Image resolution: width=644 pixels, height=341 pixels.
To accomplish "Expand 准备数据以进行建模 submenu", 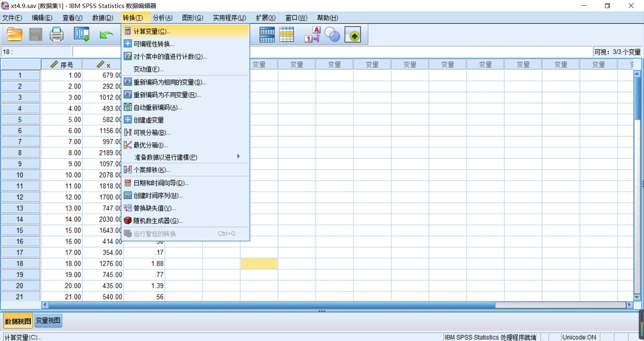I will pos(185,157).
